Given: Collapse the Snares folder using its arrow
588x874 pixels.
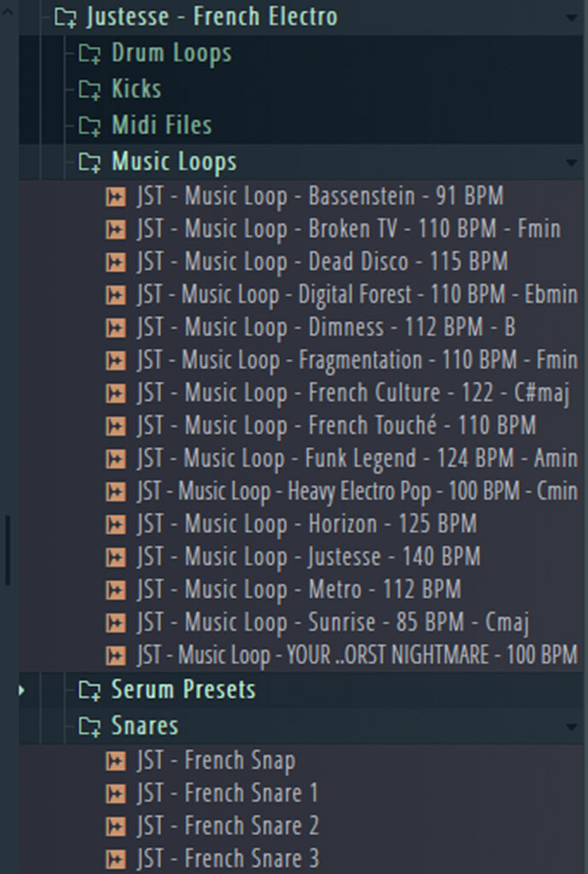Looking at the screenshot, I should [570, 727].
